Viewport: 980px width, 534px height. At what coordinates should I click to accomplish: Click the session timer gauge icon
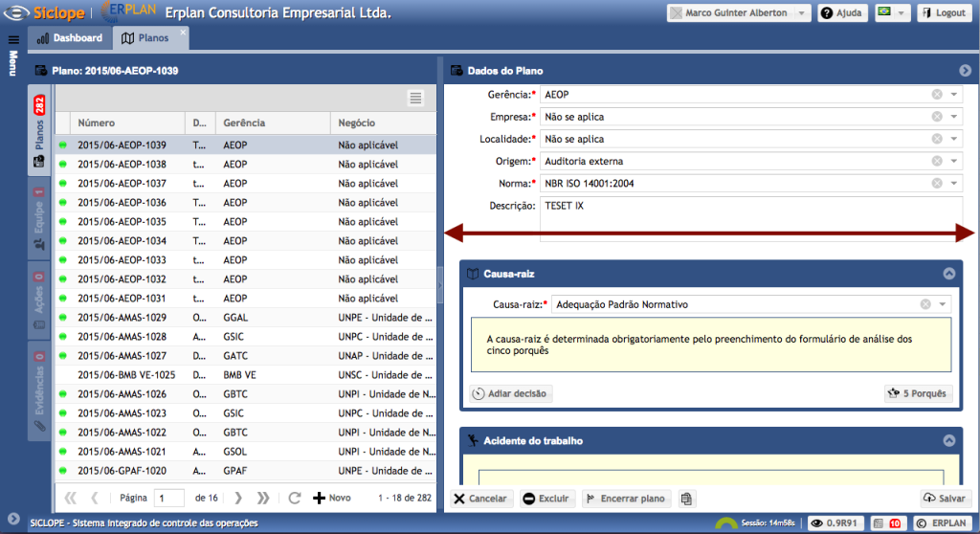tap(726, 523)
